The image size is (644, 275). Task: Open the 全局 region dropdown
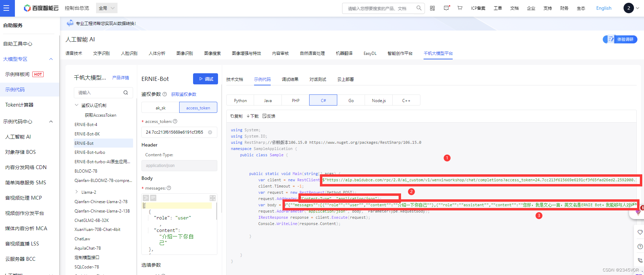(x=106, y=8)
